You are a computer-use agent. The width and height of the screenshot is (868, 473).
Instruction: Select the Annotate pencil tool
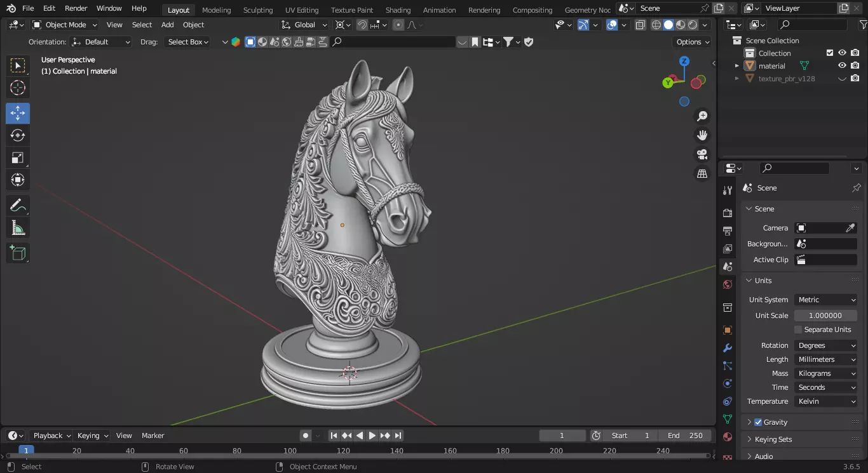pos(18,206)
